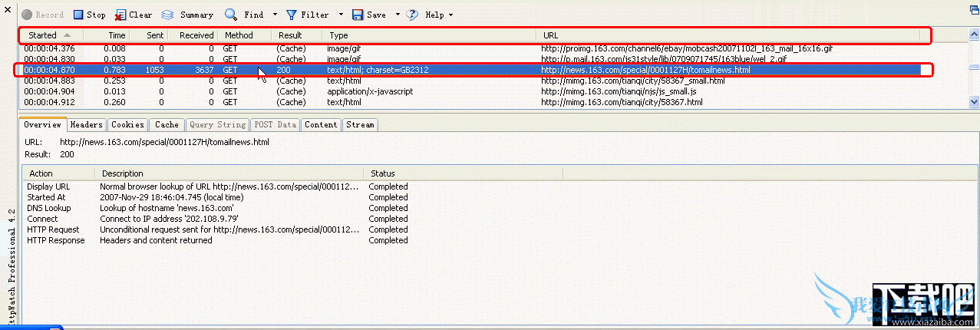
Task: Click the Find magnifier button
Action: tap(243, 15)
